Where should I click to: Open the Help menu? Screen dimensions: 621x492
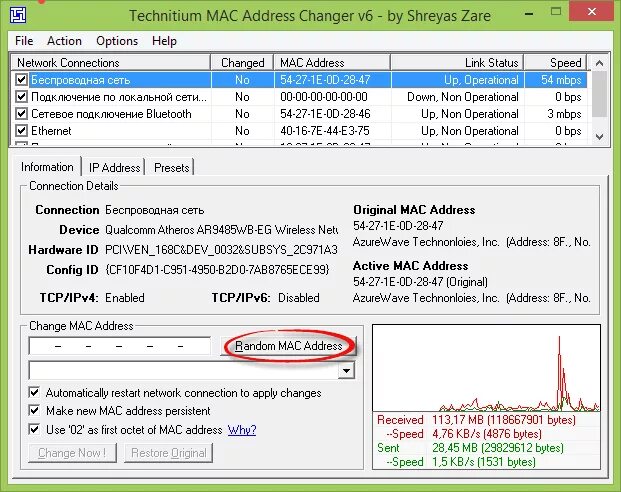(x=164, y=41)
